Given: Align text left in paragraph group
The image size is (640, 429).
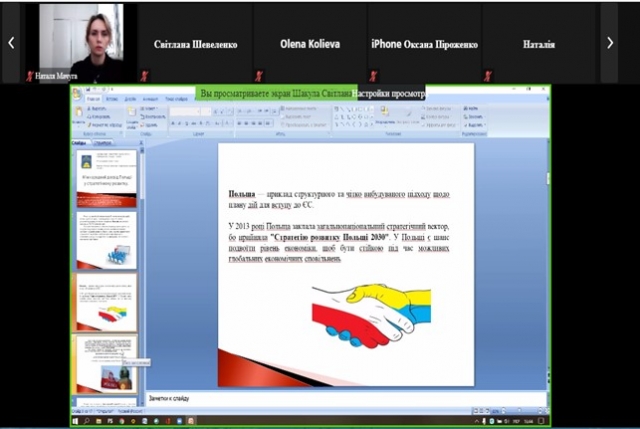Looking at the screenshot, I should pos(240,123).
